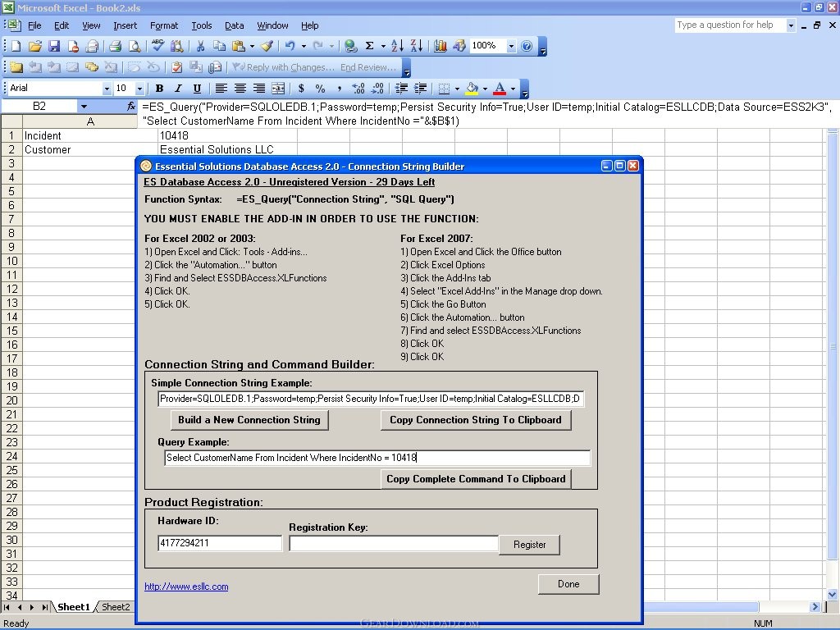Click the Paste clipboard icon

pos(239,47)
